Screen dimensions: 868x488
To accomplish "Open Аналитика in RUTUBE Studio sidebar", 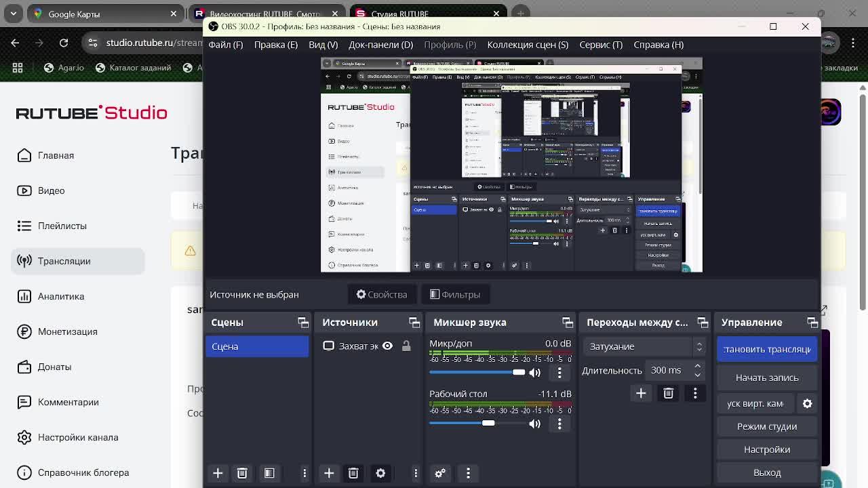I will point(77,296).
